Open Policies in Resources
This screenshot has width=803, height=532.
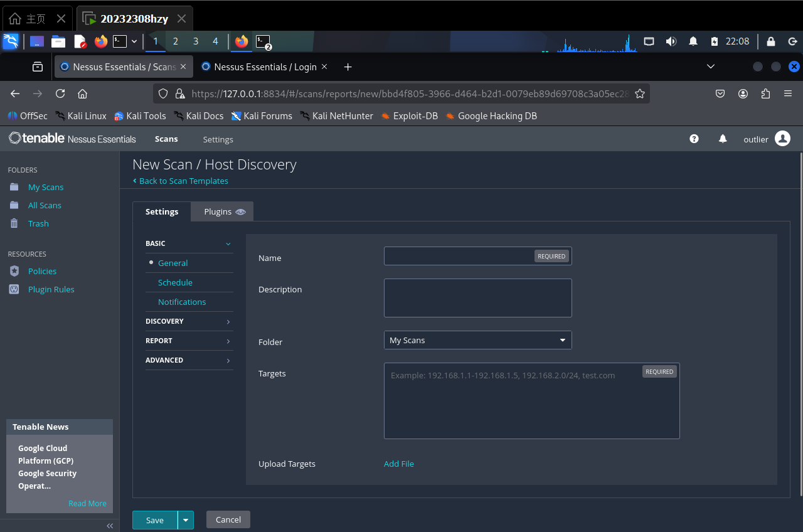pyautogui.click(x=42, y=271)
